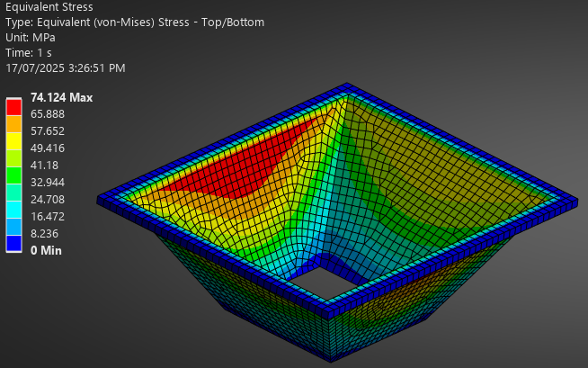Click the 24.708 legend value
The image size is (588, 368).
pyautogui.click(x=48, y=199)
